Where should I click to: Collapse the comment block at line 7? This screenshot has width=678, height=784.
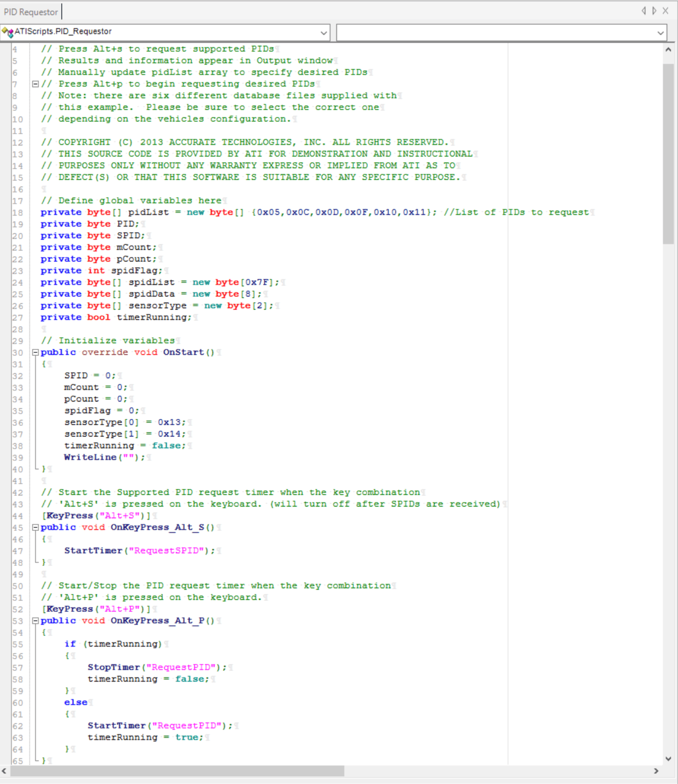tap(35, 84)
